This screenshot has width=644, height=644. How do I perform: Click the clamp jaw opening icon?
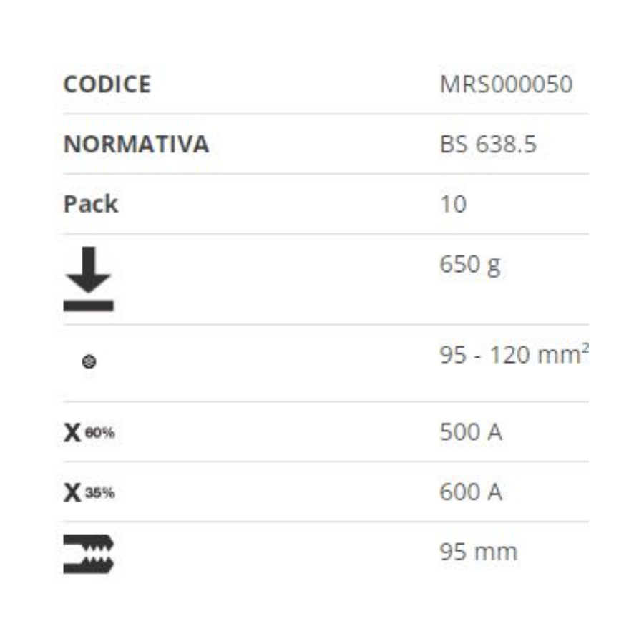click(x=88, y=554)
